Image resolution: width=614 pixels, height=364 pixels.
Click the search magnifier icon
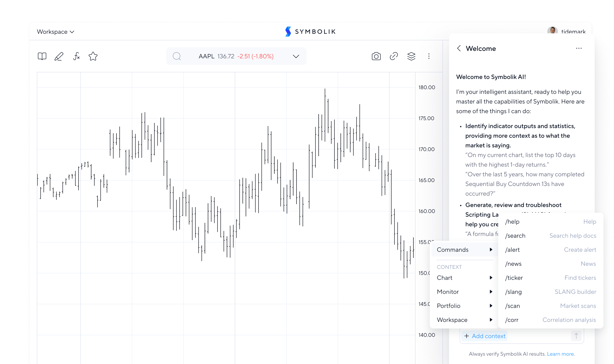click(x=177, y=56)
